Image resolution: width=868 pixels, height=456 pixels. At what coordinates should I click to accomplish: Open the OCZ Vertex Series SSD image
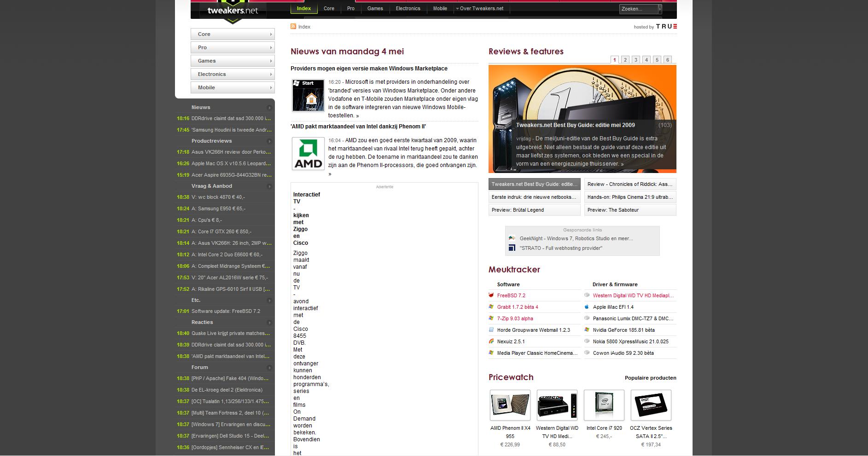coord(651,405)
